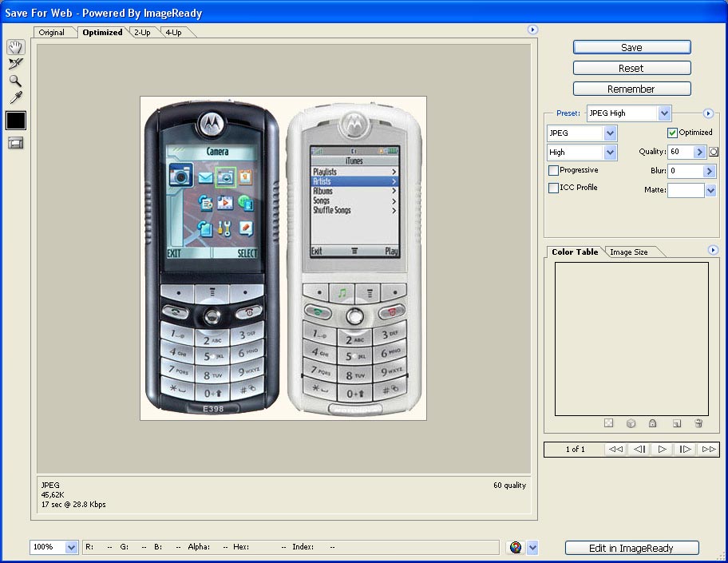Click the map to transparency icon
The width and height of the screenshot is (728, 563).
pos(609,423)
